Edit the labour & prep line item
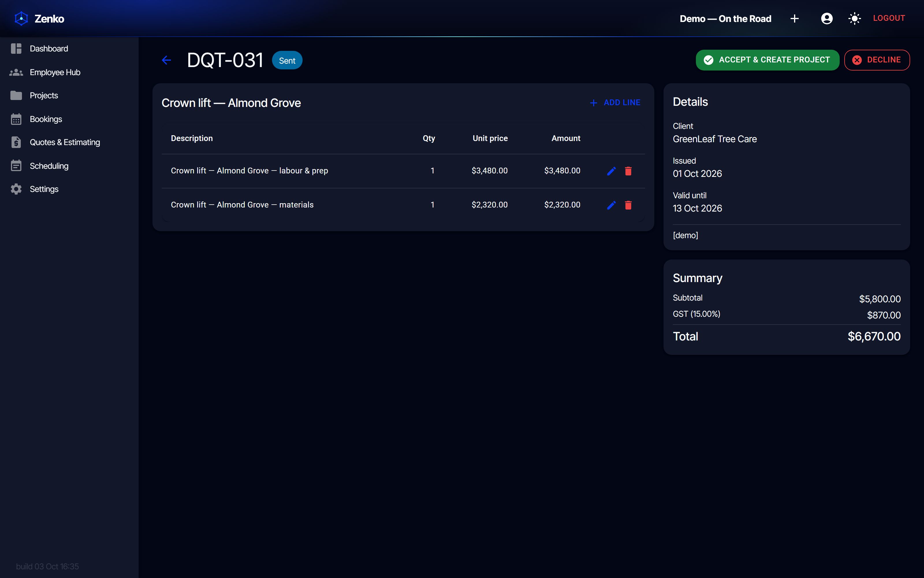Image resolution: width=924 pixels, height=578 pixels. click(611, 171)
